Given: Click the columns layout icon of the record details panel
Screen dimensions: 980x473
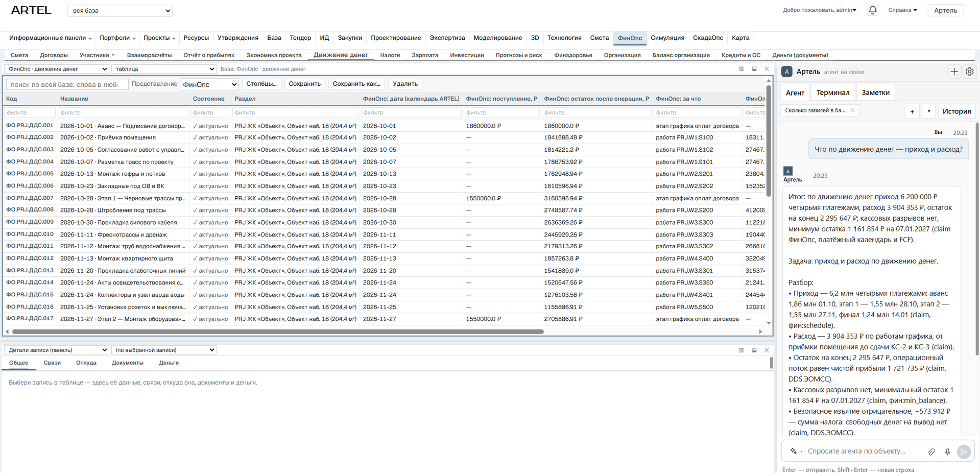Looking at the screenshot, I should coord(741,350).
